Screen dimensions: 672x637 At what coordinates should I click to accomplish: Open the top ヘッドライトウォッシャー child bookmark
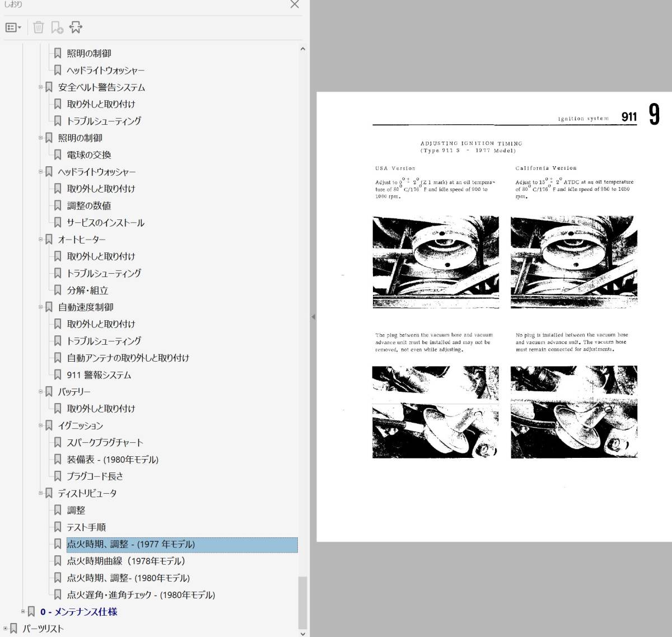[105, 71]
